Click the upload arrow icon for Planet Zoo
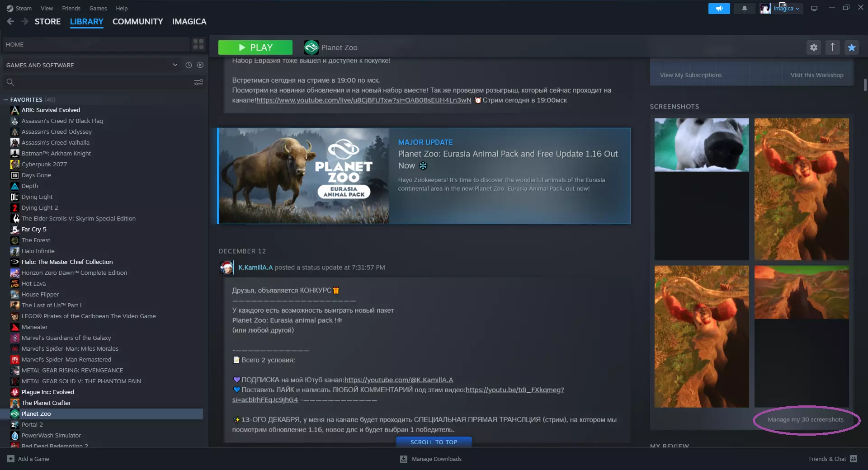This screenshot has height=470, width=868. coord(833,47)
